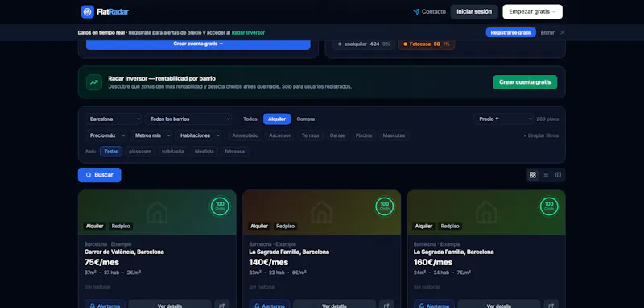644x308 pixels.
Task: Open external link on 140€/mes card
Action: [x=386, y=306]
